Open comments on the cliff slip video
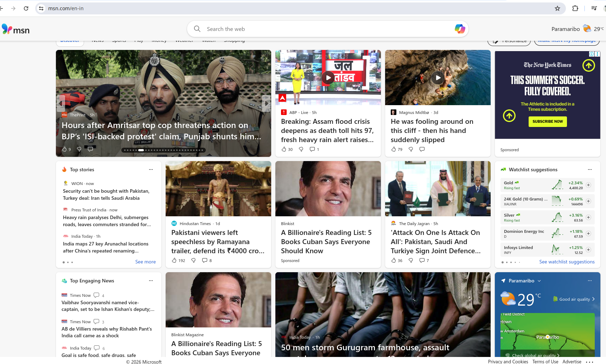Image resolution: width=606 pixels, height=364 pixels. pos(422,149)
